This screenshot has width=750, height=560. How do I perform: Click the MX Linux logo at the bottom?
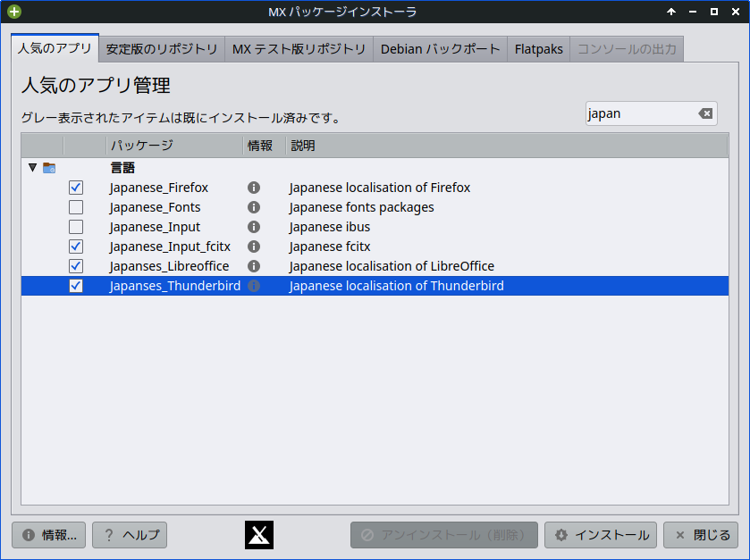259,535
